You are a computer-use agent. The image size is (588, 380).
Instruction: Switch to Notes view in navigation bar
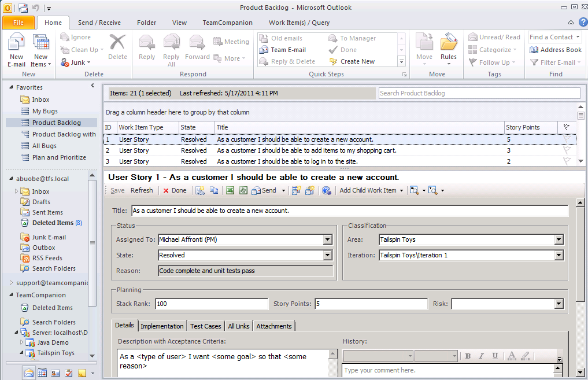pos(82,373)
